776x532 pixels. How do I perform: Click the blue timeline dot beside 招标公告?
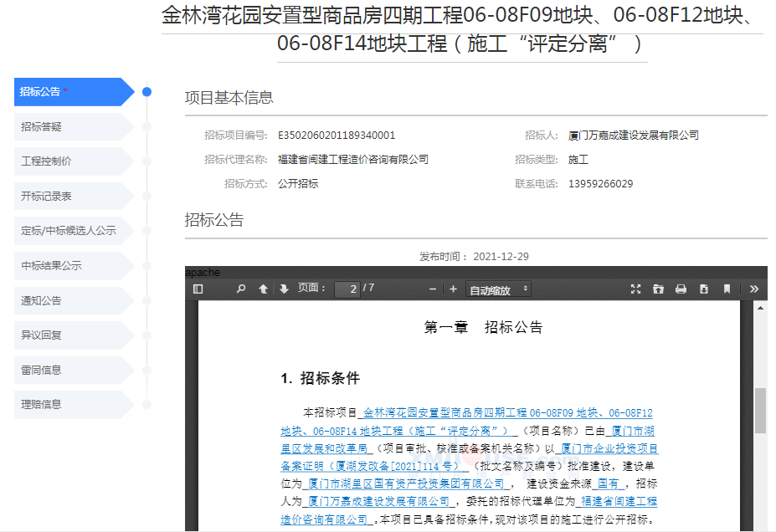(x=146, y=92)
